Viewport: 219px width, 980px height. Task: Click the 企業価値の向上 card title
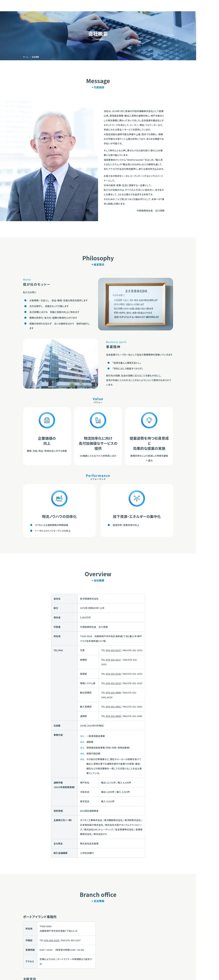pyautogui.click(x=47, y=441)
